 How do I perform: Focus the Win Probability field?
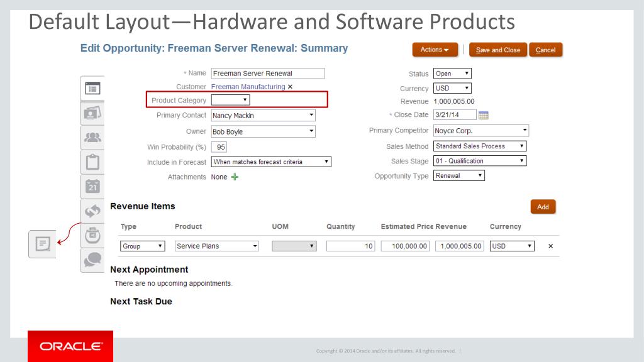pyautogui.click(x=219, y=147)
